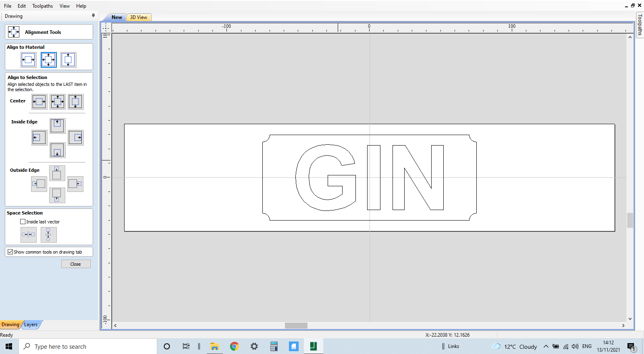Screen dimensions: 644x354
Task: Align Outside Edge to left side
Action: point(39,184)
